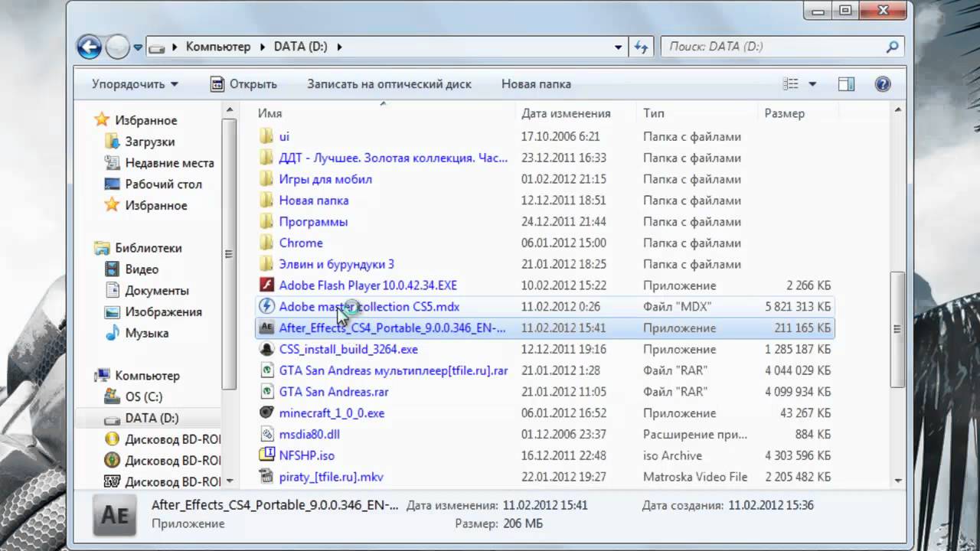This screenshot has width=980, height=551.
Task: Click the ui folder icon
Action: [x=266, y=136]
